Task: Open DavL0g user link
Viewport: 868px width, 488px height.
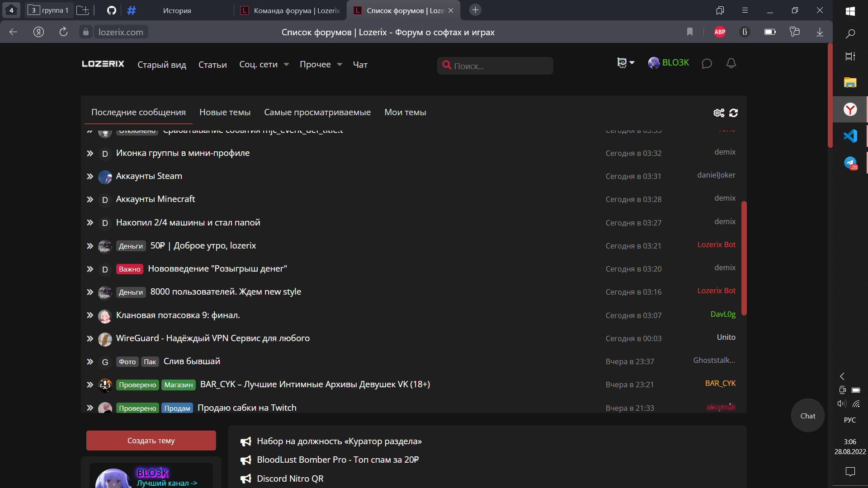Action: tap(723, 314)
